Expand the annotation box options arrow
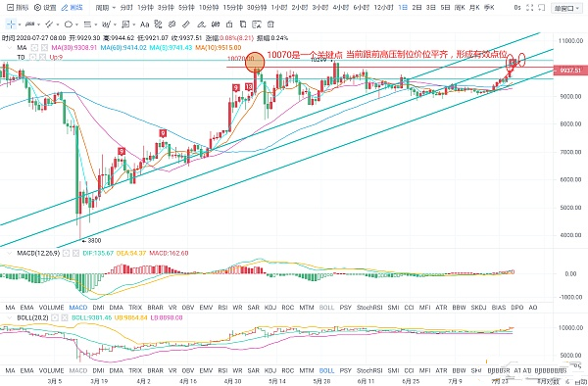The image size is (588, 386). 134,24
